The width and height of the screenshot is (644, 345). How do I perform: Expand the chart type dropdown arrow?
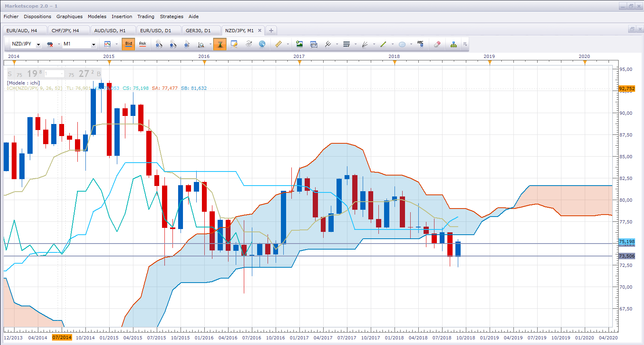116,44
